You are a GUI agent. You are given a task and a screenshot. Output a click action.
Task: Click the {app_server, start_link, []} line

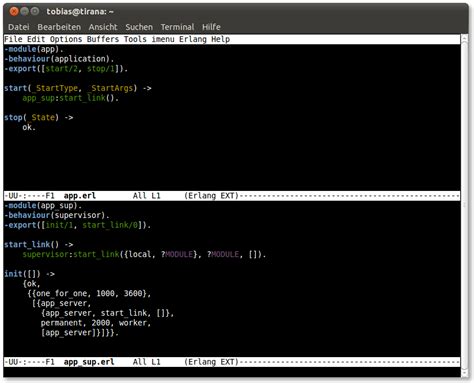(107, 313)
